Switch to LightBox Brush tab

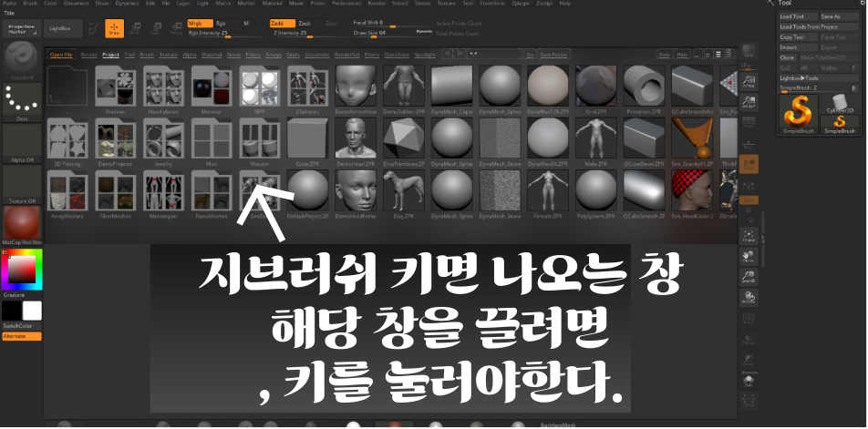tap(147, 55)
